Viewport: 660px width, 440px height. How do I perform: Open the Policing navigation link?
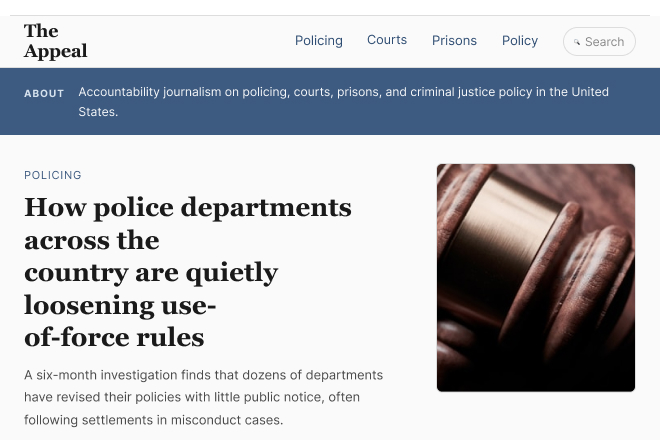click(319, 41)
